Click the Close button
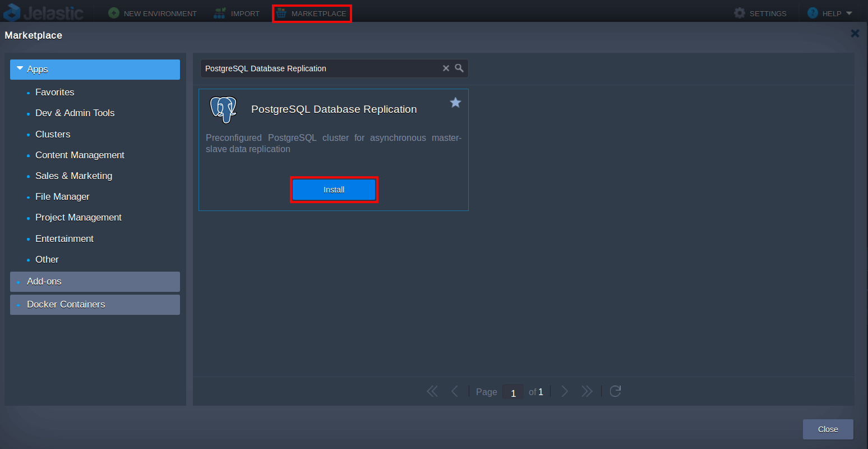Image resolution: width=868 pixels, height=449 pixels. pos(828,429)
